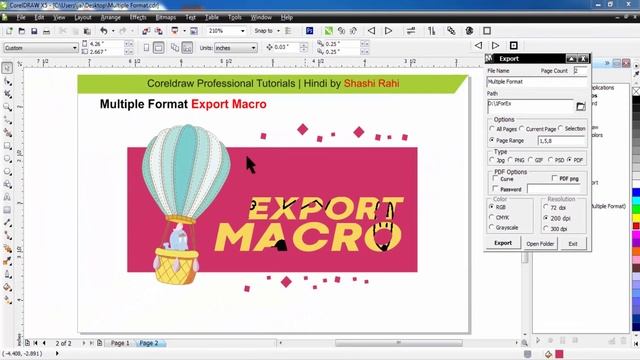The image size is (640, 360).
Task: Select the Text tool in toolbox
Action: (7, 197)
